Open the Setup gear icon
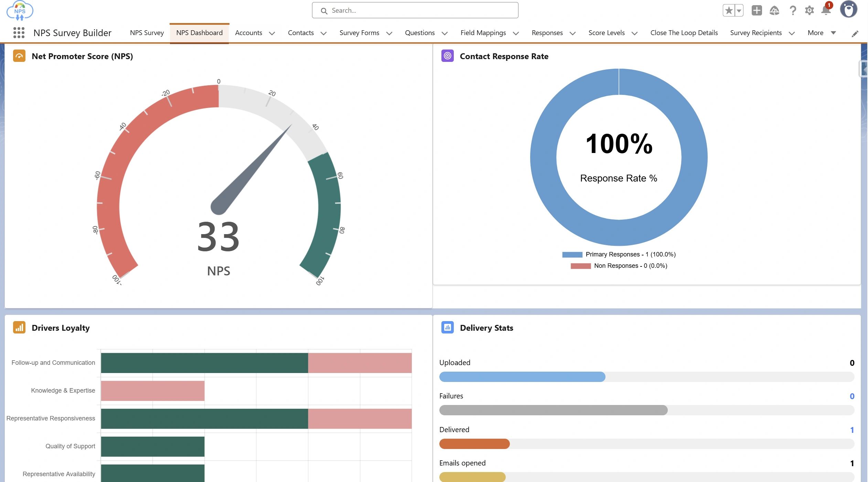This screenshot has width=868, height=482. point(809,10)
